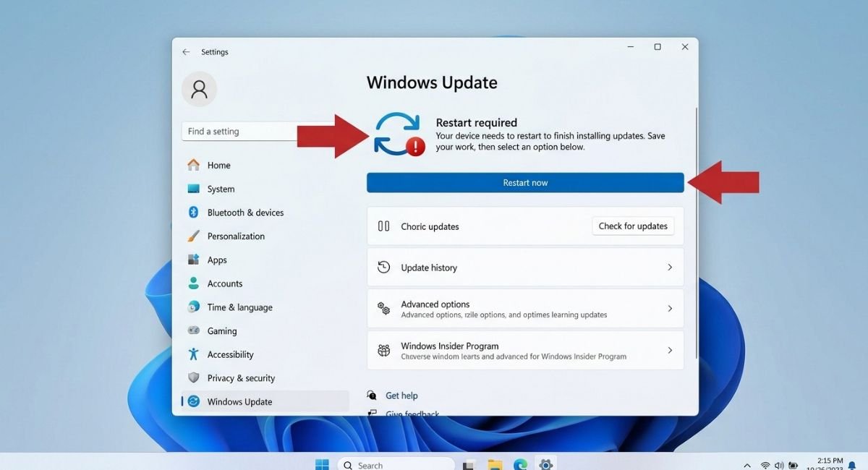The image size is (868, 470).
Task: Click the update status sync icon
Action: tap(398, 134)
